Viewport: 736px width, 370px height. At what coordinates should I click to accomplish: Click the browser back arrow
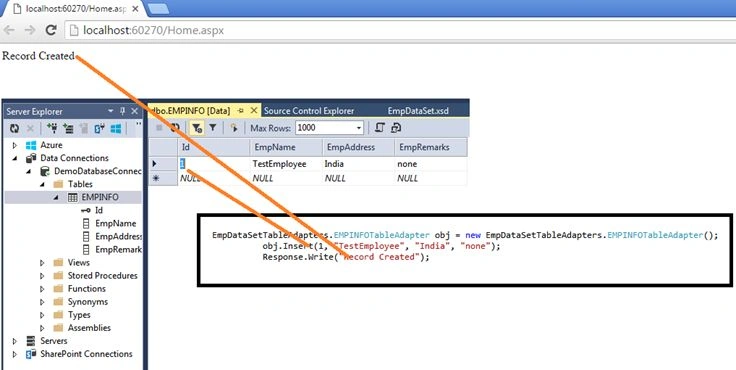(9, 31)
